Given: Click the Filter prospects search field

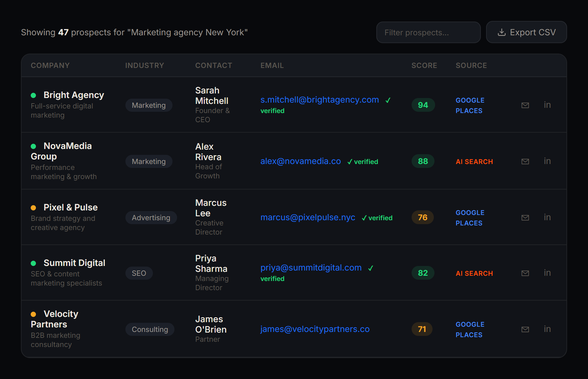Looking at the screenshot, I should (x=428, y=32).
